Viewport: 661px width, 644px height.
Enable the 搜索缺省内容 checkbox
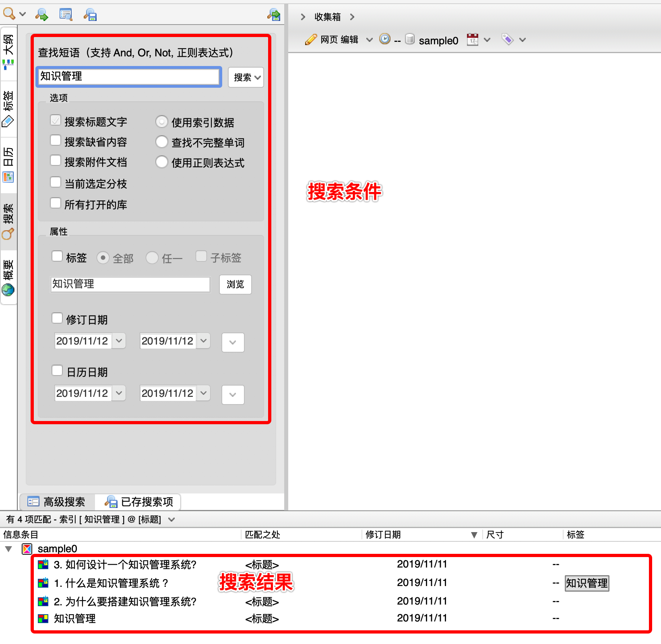point(56,140)
